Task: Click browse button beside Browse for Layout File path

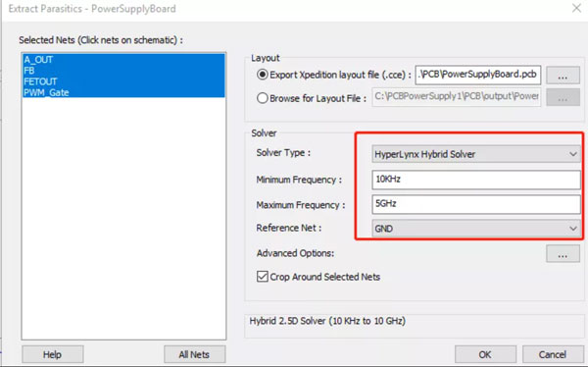Action: (x=563, y=98)
